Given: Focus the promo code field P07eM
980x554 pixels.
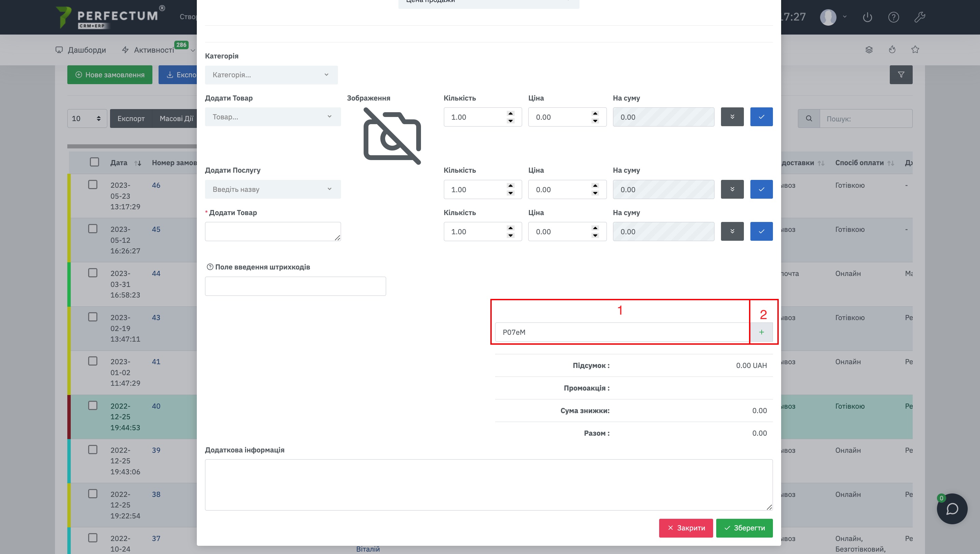Looking at the screenshot, I should [x=622, y=332].
